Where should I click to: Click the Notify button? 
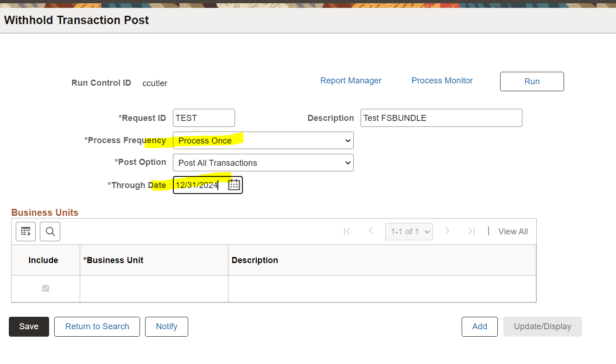tap(166, 326)
